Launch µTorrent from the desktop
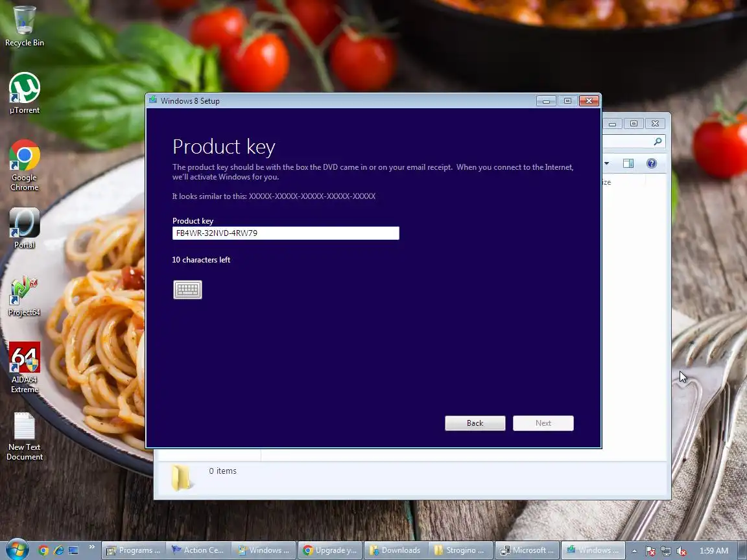This screenshot has width=747, height=560. (x=24, y=93)
